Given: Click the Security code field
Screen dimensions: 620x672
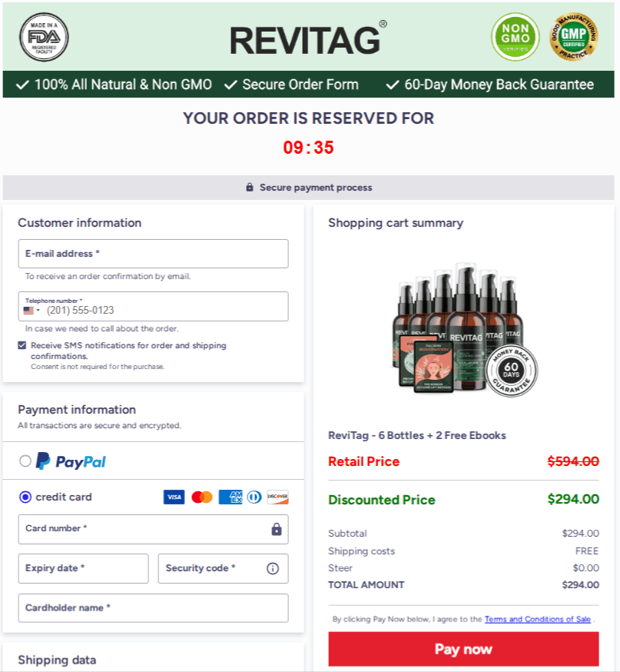Looking at the screenshot, I should coord(223,568).
